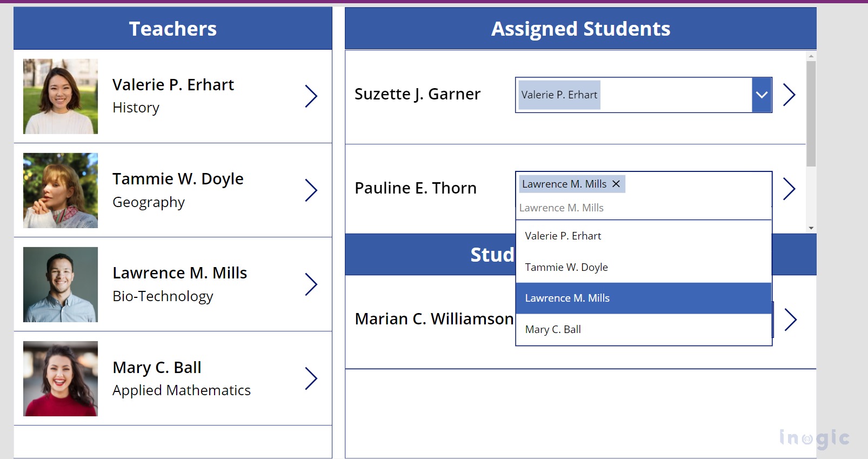Click the chevron beside Pauline E. Thorn
Viewport: 868px width, 459px height.
(790, 189)
